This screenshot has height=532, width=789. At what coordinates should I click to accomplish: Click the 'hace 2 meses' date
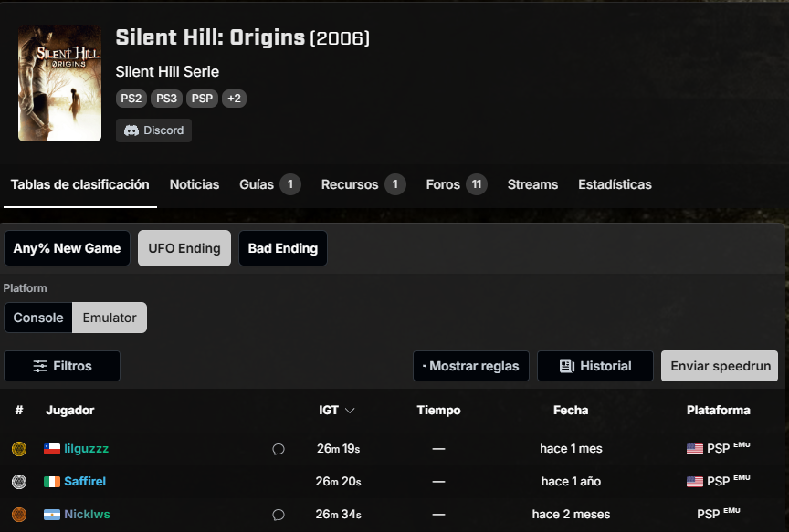pos(571,515)
